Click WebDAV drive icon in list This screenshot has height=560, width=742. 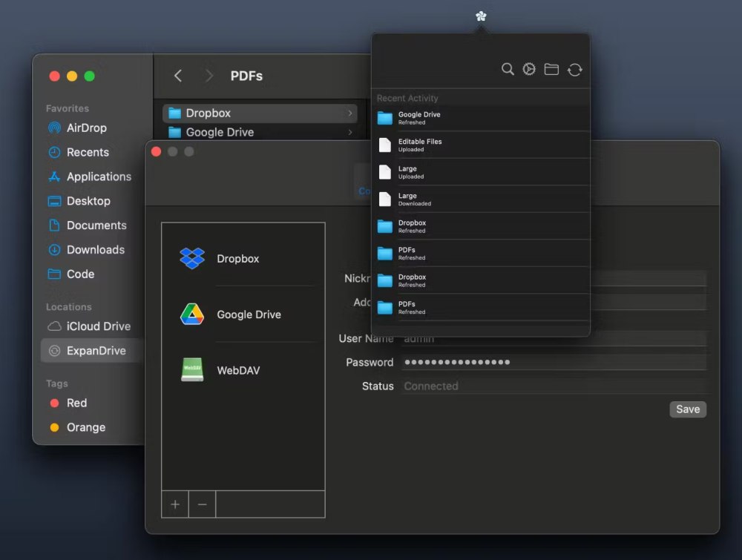tap(192, 370)
